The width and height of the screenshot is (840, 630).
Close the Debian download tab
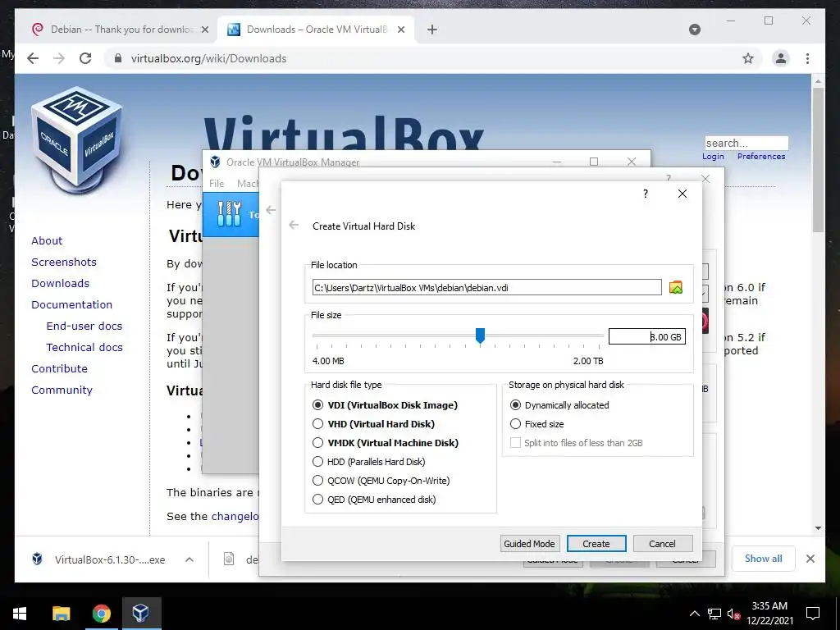(x=204, y=30)
